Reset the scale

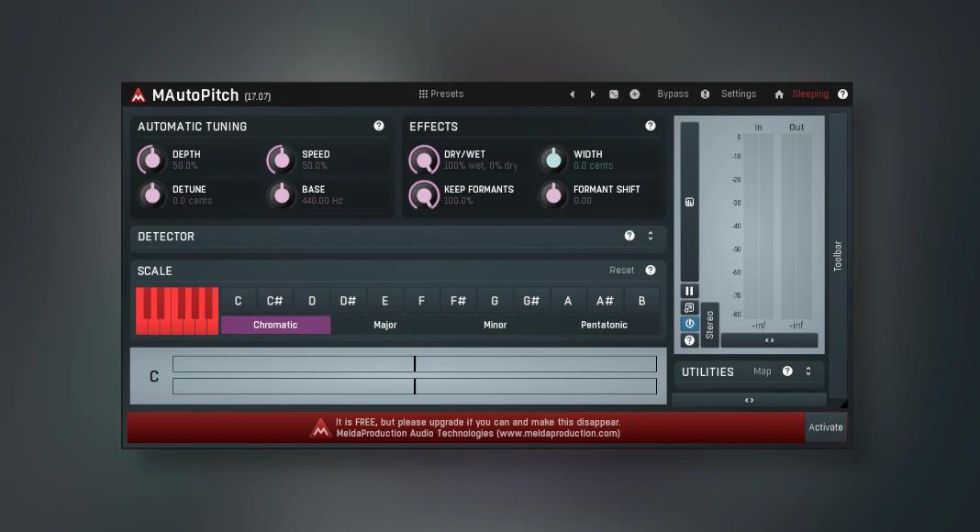click(x=621, y=270)
